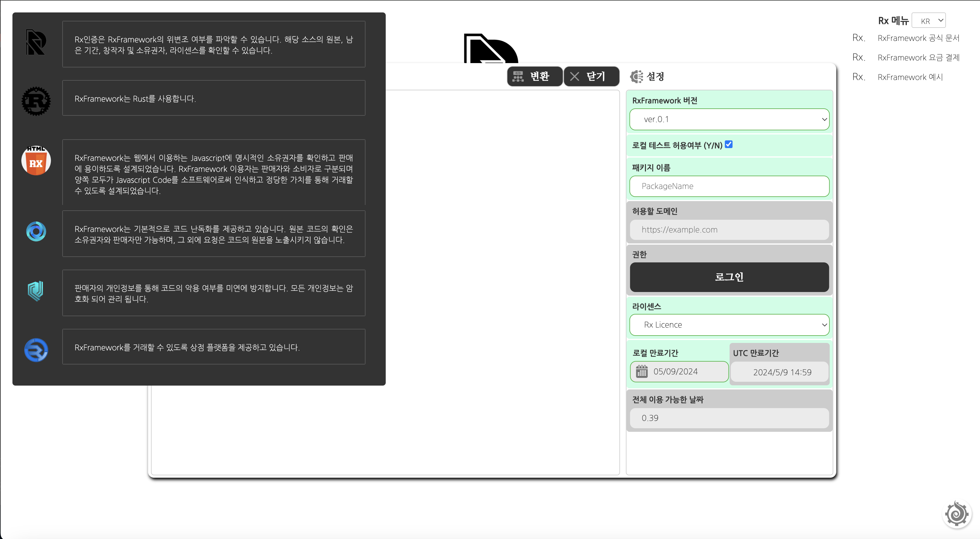Click the 패키지 이름 label
This screenshot has height=539, width=980.
651,168
